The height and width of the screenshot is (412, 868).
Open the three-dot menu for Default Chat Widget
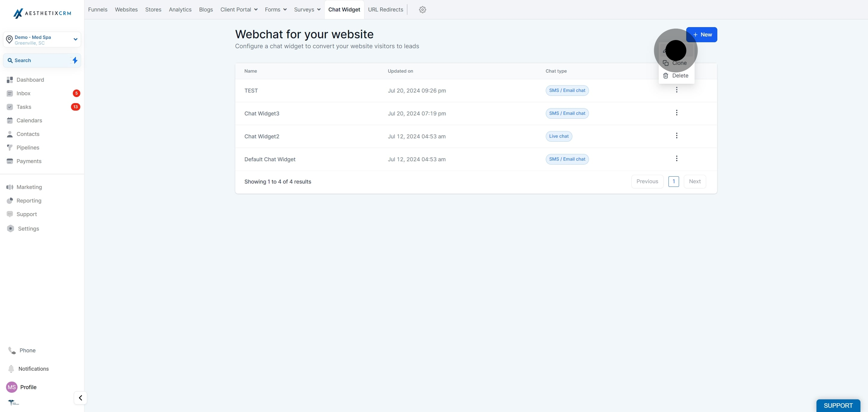pos(677,159)
